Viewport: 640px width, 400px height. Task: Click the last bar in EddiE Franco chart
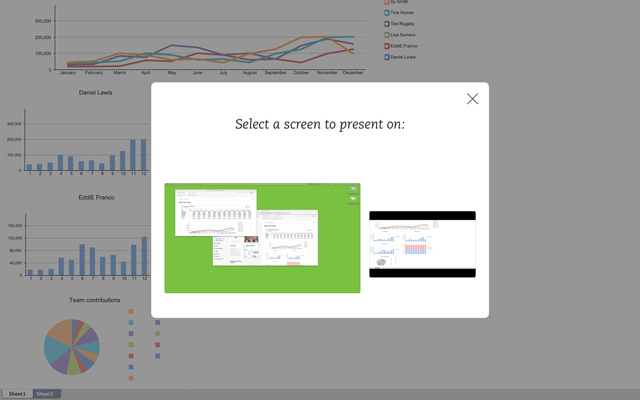tap(144, 256)
